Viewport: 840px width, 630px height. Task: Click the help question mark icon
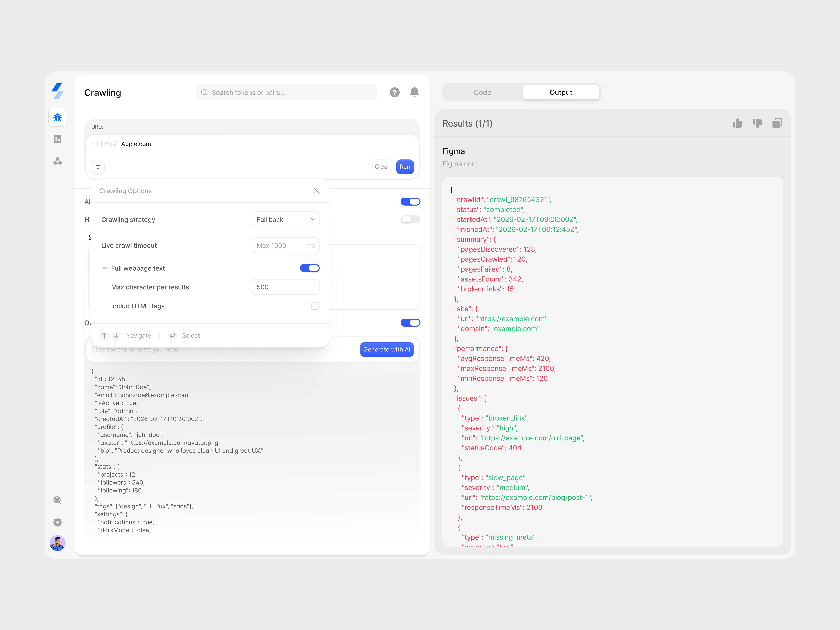[395, 92]
